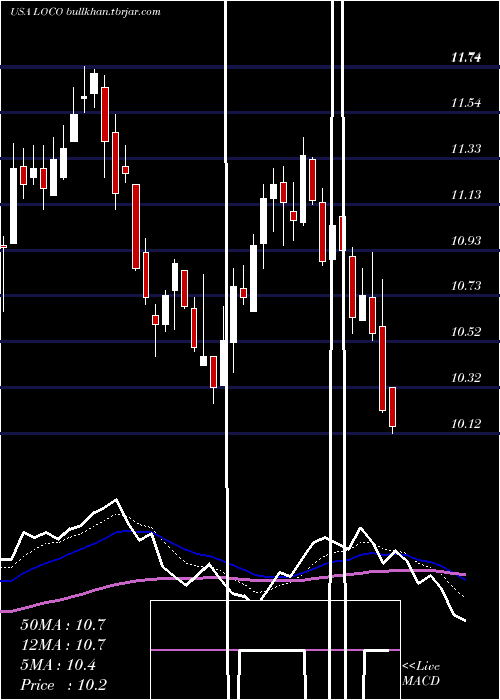The height and width of the screenshot is (700, 500).
Task: Click the tall white candle at the far left
Action: point(13,206)
